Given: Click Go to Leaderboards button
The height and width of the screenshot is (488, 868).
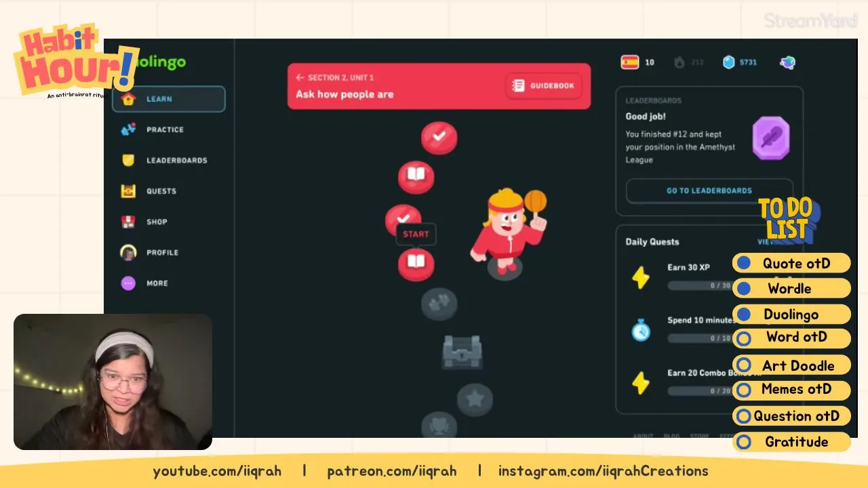Looking at the screenshot, I should pos(709,191).
